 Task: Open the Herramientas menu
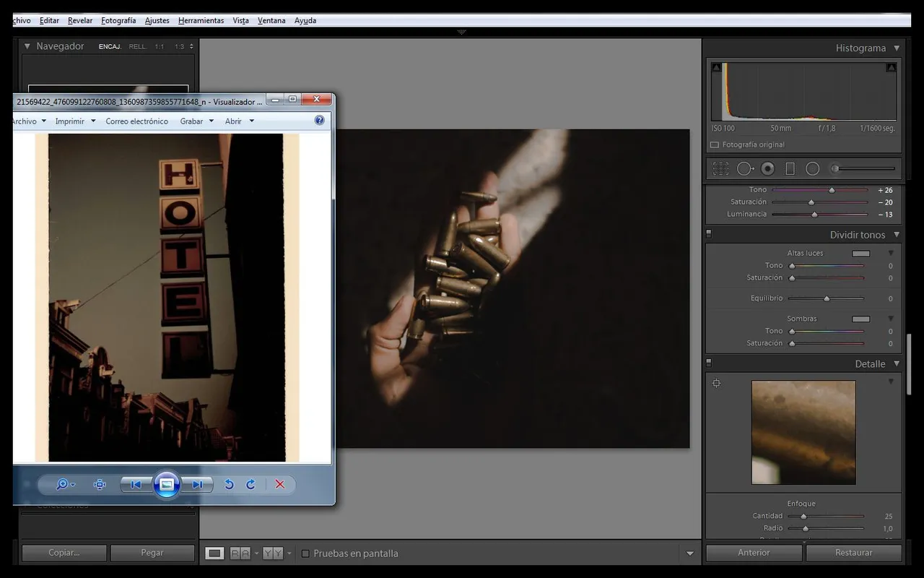tap(201, 20)
